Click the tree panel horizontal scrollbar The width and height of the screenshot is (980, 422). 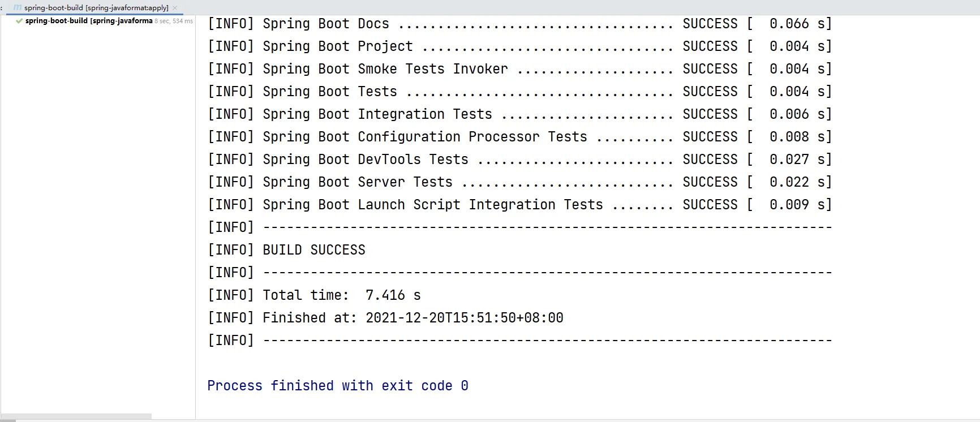click(76, 416)
